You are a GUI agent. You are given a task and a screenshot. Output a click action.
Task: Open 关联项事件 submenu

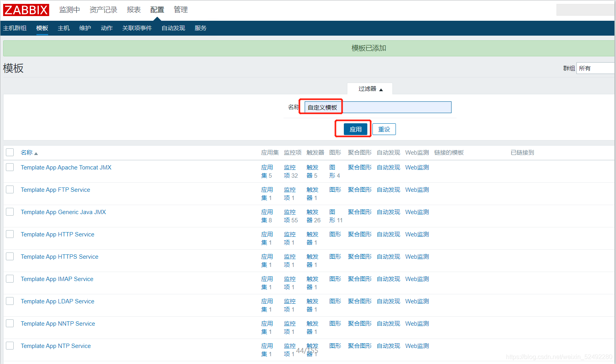137,28
